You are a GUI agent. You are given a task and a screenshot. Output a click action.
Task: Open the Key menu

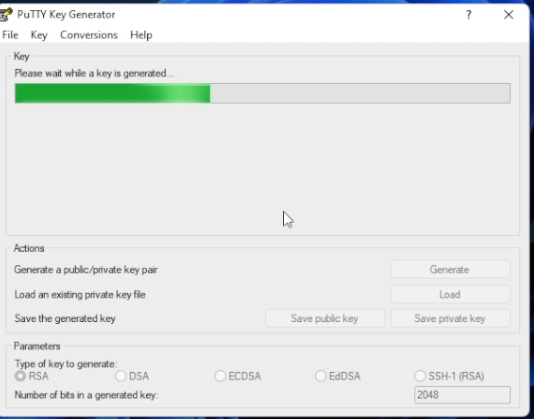[x=39, y=35]
